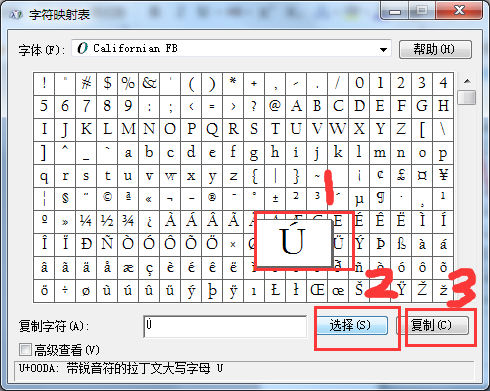Select the µ micro sign cell
Screen dimensions: 490x391
[359, 198]
